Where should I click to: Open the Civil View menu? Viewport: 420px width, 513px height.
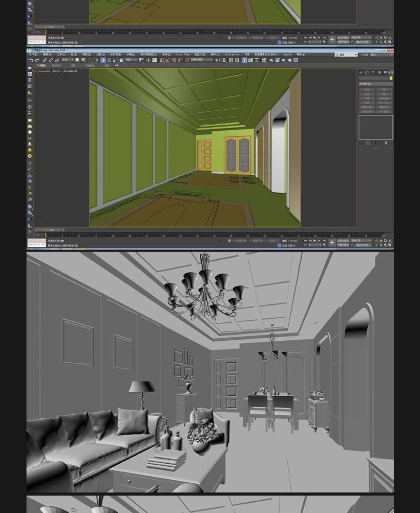tap(182, 54)
